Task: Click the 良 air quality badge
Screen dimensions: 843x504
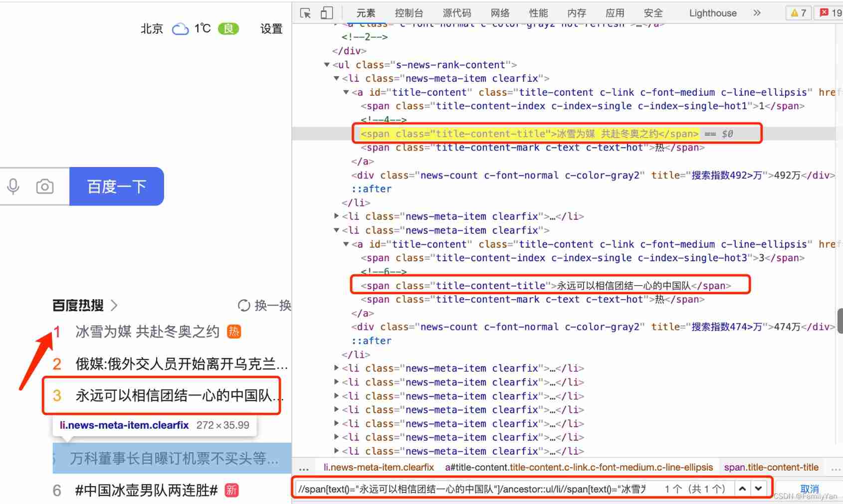Action: tap(228, 29)
